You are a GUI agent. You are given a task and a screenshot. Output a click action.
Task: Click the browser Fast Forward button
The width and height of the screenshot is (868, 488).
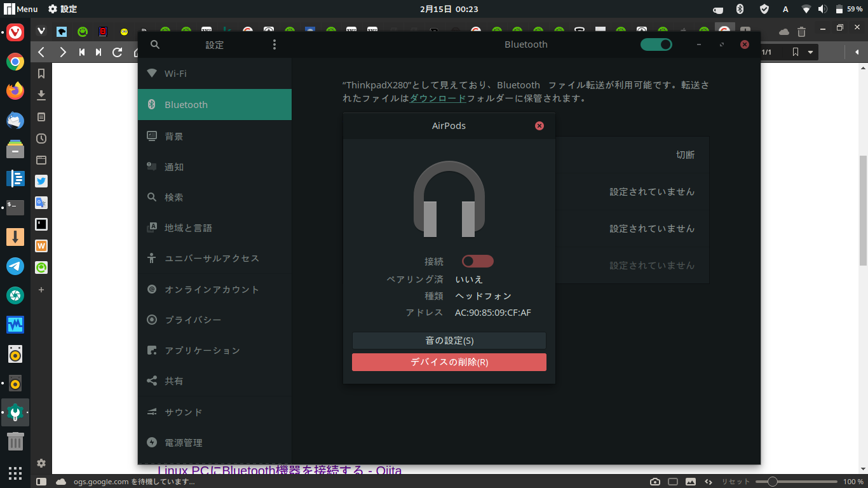tap(98, 52)
